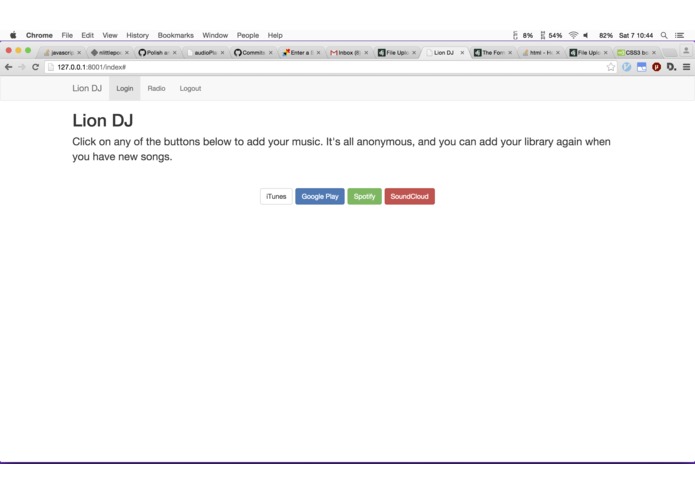Image resolution: width=695 pixels, height=494 pixels.
Task: Switch to the html tab
Action: [539, 52]
